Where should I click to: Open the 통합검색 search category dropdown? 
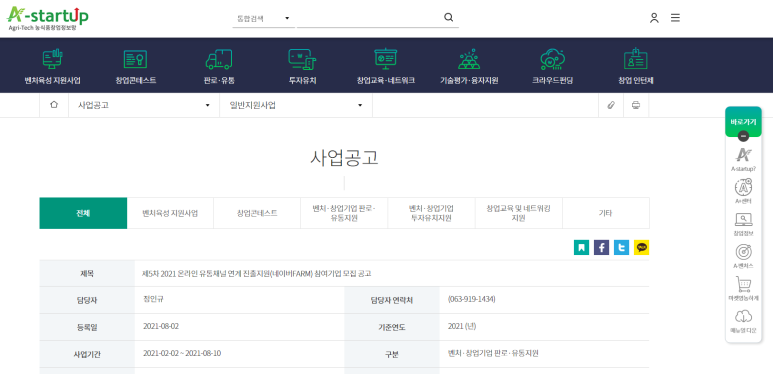[263, 18]
